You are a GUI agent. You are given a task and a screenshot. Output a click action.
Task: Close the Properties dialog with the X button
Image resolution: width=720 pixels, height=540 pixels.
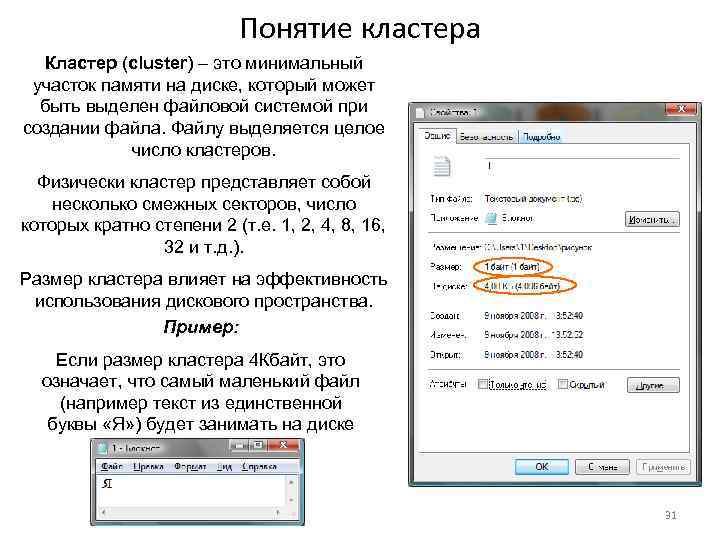click(682, 109)
